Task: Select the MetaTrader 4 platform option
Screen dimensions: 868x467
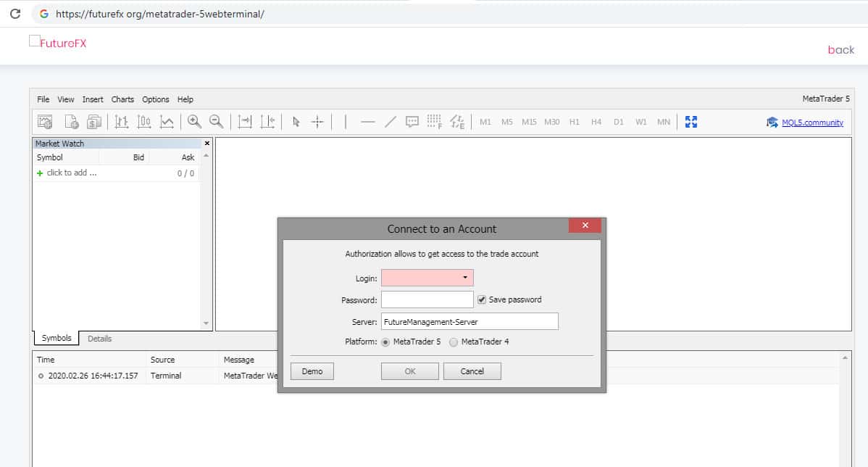Action: (x=454, y=342)
